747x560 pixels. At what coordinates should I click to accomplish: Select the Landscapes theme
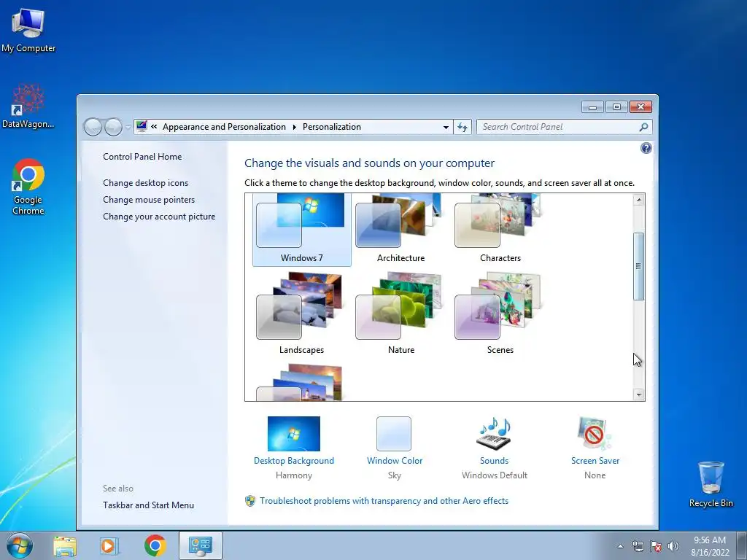tap(301, 314)
